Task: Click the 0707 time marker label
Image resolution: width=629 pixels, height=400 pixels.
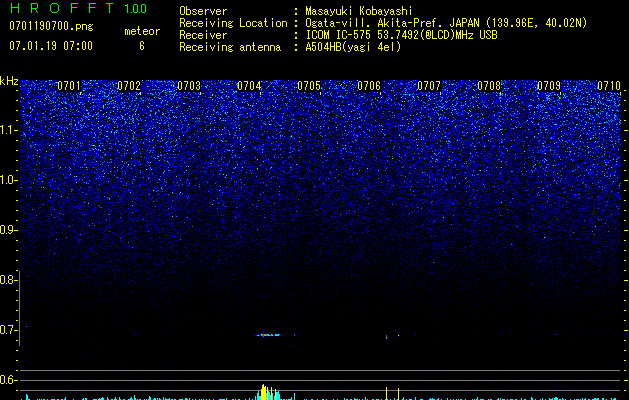Action: 429,86
